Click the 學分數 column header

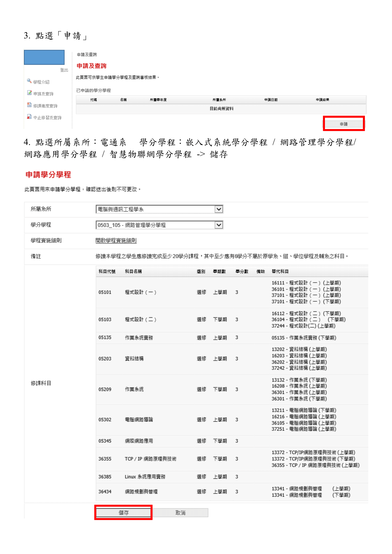click(x=242, y=271)
